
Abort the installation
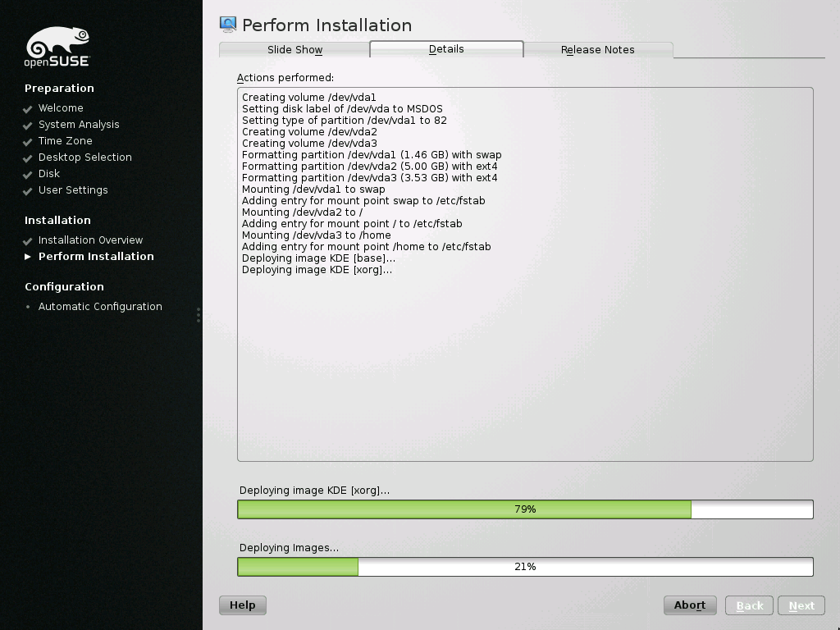[690, 605]
